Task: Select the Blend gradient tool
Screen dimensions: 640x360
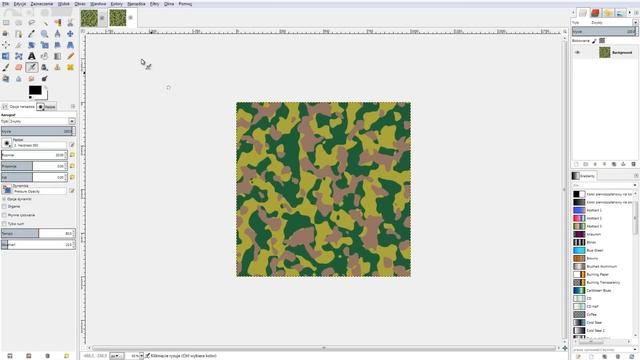Action: tap(58, 56)
